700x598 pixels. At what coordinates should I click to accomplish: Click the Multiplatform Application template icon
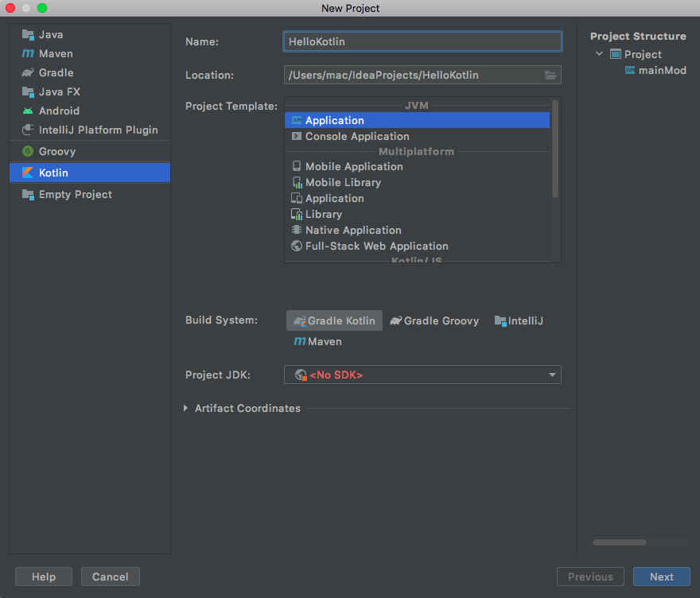tap(297, 198)
